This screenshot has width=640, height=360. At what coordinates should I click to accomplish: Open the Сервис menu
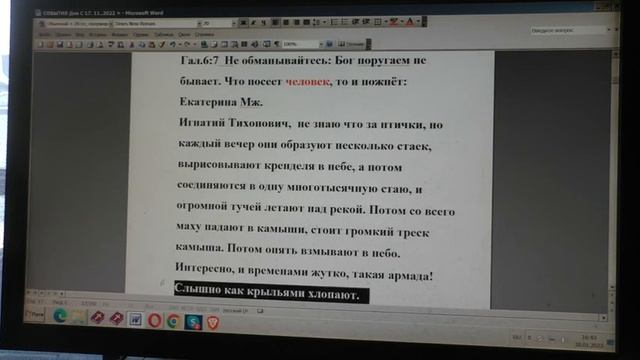(140, 35)
